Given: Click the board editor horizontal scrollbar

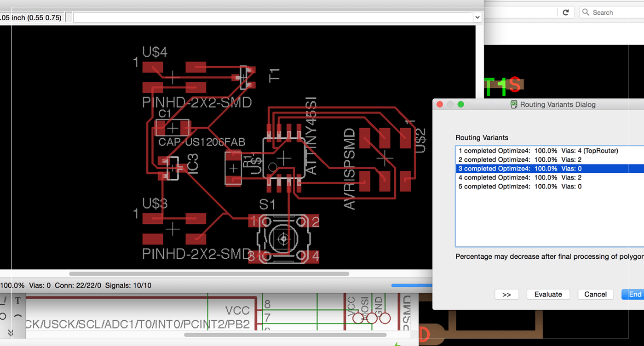Looking at the screenshot, I should coord(209,274).
